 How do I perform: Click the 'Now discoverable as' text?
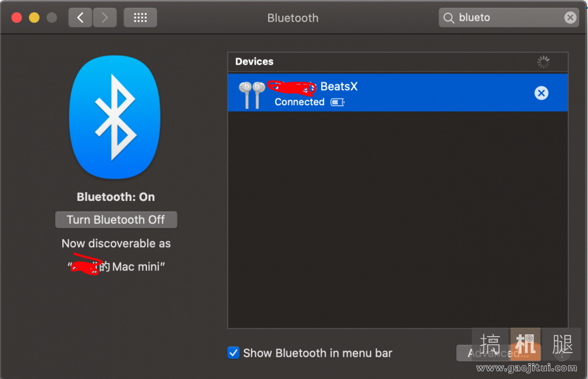click(116, 244)
